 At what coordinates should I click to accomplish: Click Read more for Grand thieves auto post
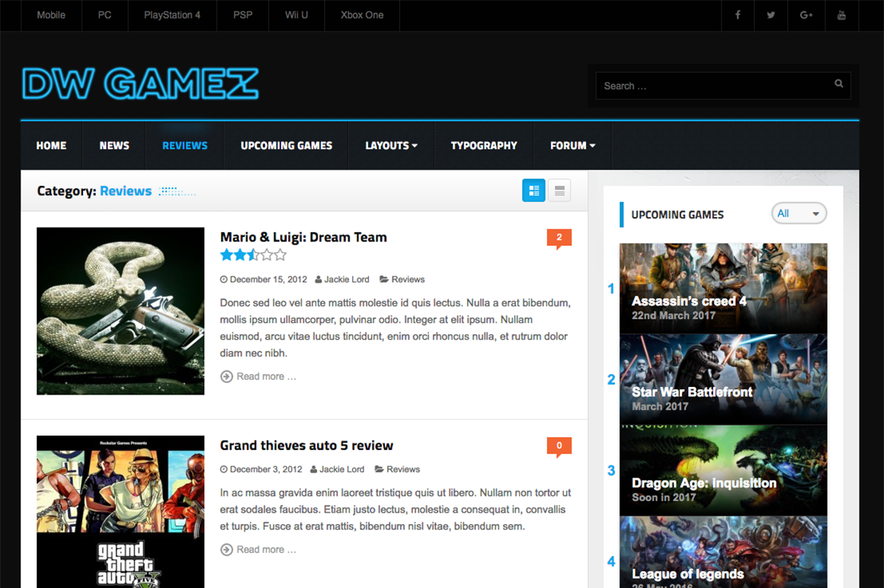tap(266, 549)
